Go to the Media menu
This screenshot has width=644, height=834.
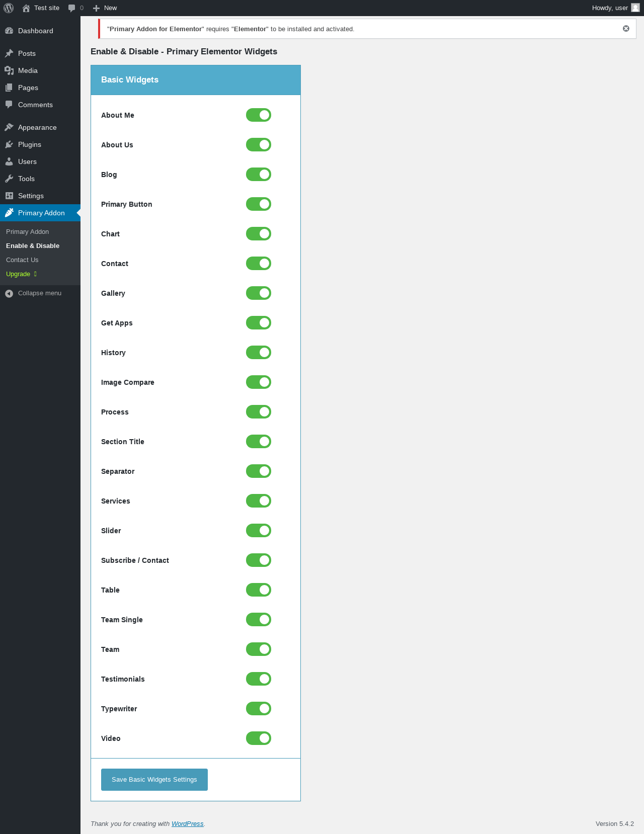40,70
